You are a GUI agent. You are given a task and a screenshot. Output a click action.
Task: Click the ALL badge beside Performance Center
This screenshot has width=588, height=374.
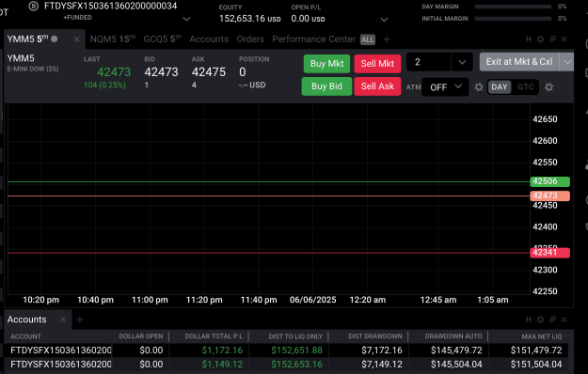[368, 39]
